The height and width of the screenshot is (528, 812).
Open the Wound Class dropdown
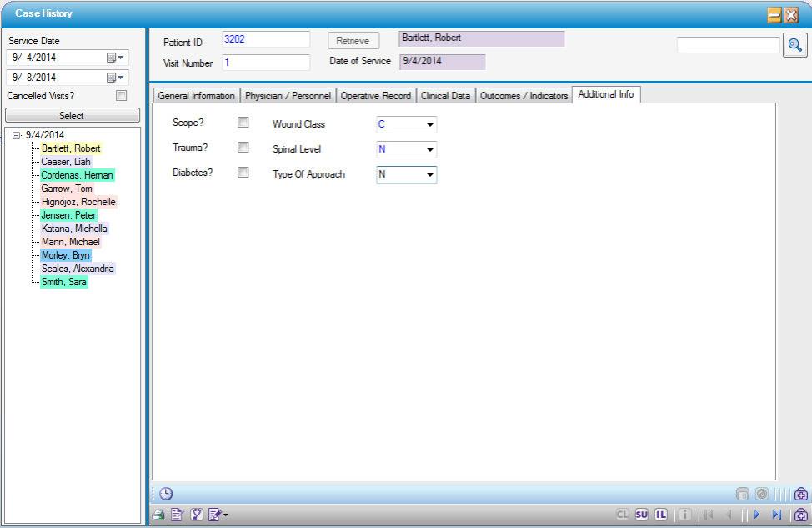coord(432,124)
